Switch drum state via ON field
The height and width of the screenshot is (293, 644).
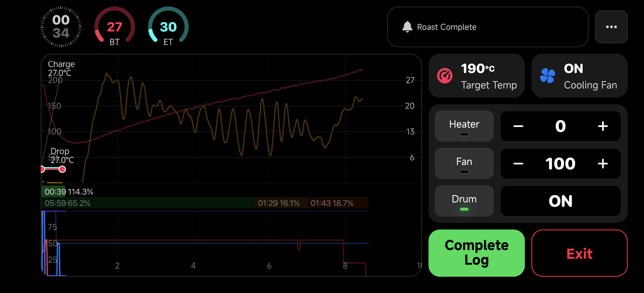(x=560, y=201)
